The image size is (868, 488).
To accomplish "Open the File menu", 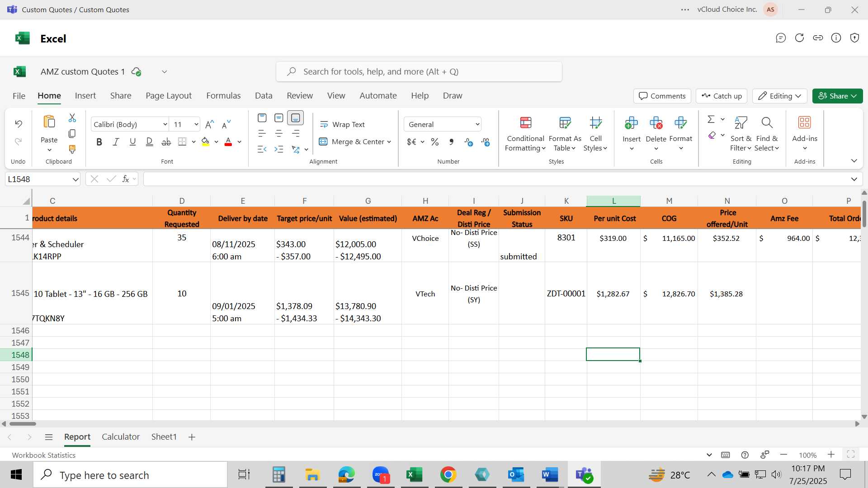I will [19, 96].
